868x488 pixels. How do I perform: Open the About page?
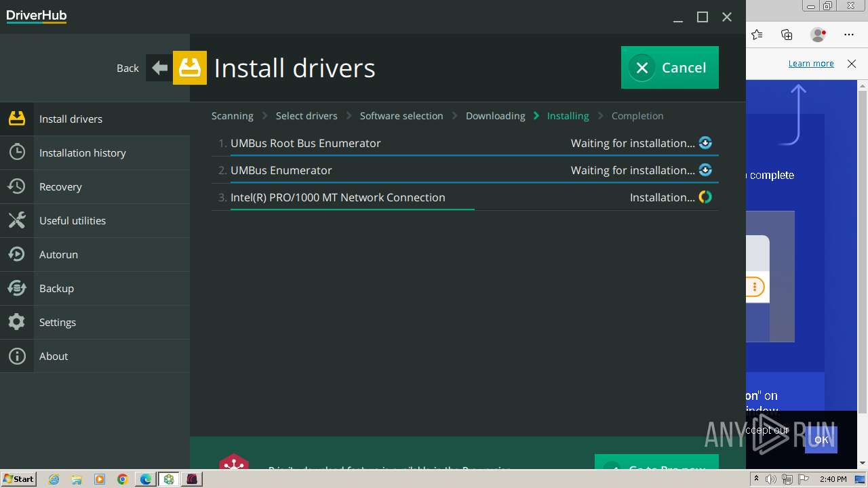95,356
